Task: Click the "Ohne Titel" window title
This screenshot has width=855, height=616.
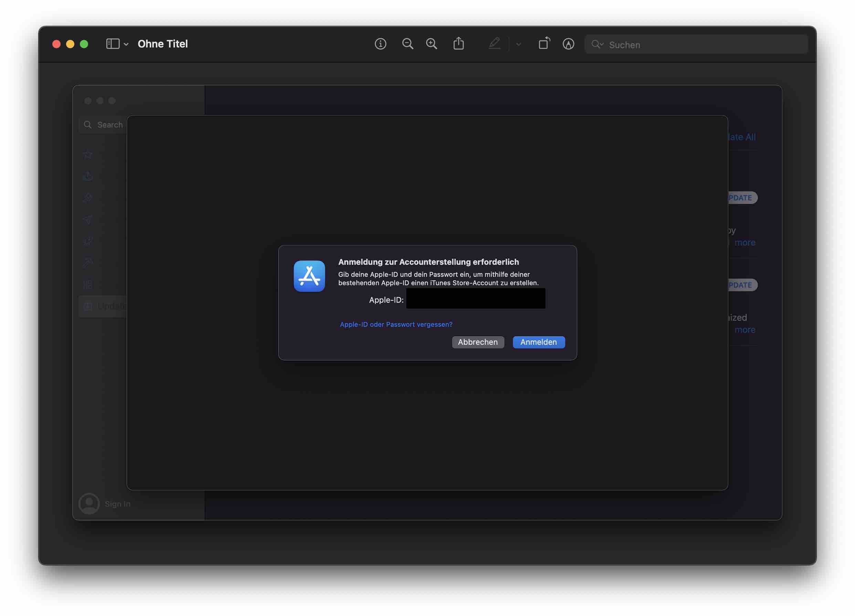Action: (162, 44)
